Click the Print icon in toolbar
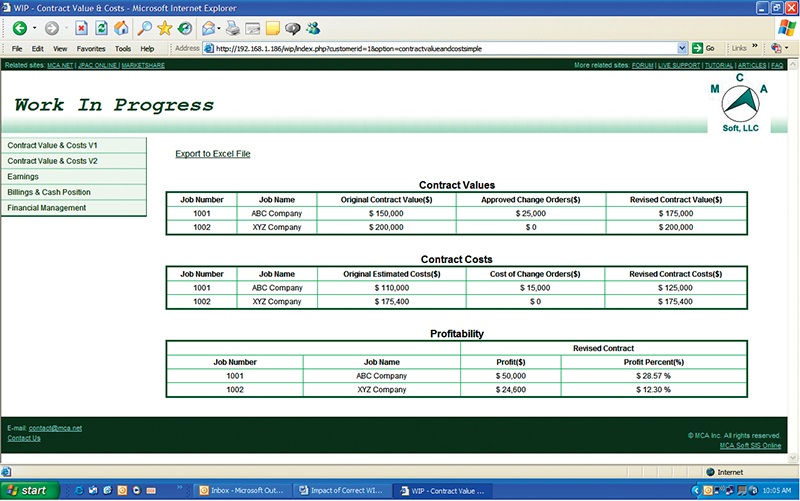Viewport: 800px width, 501px height. (233, 28)
